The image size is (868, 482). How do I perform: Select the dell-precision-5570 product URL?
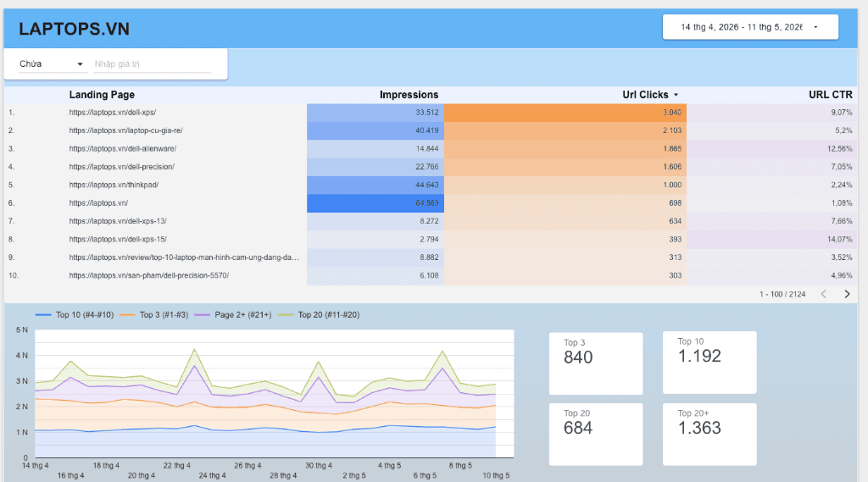149,275
